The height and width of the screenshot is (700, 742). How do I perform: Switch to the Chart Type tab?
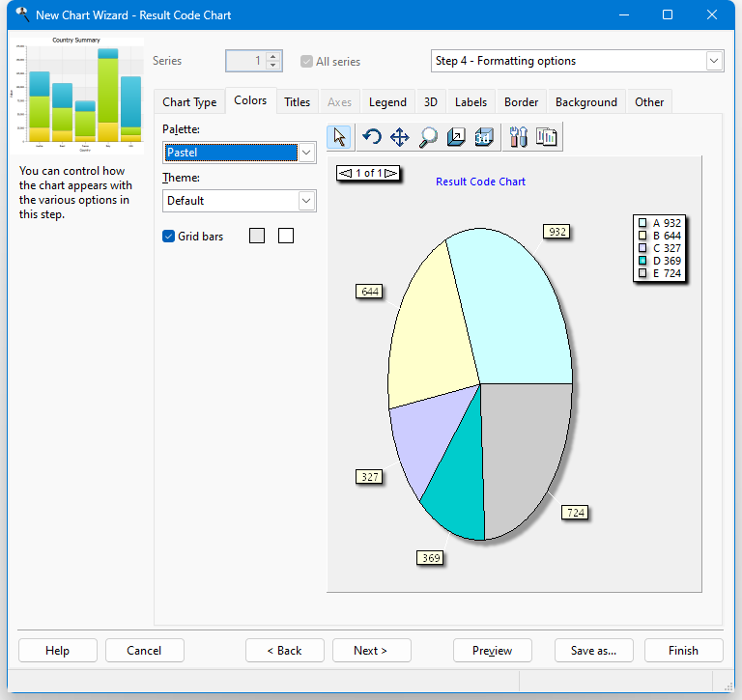point(189,102)
